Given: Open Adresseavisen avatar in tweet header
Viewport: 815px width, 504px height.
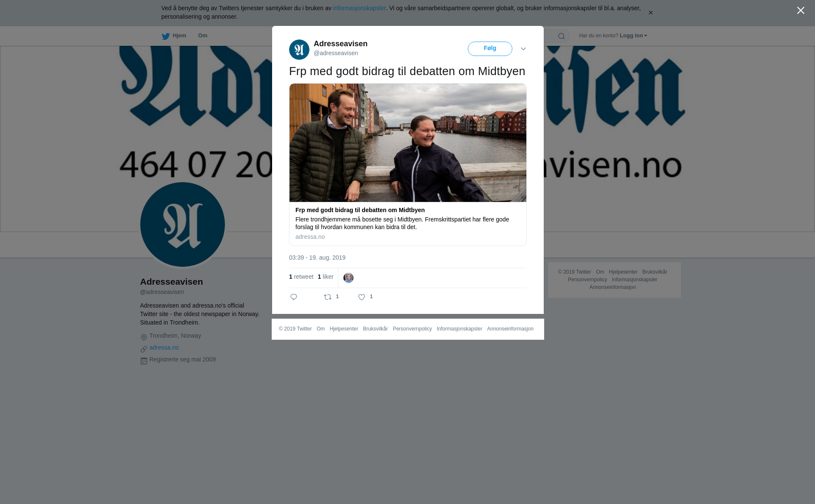Looking at the screenshot, I should pyautogui.click(x=299, y=50).
